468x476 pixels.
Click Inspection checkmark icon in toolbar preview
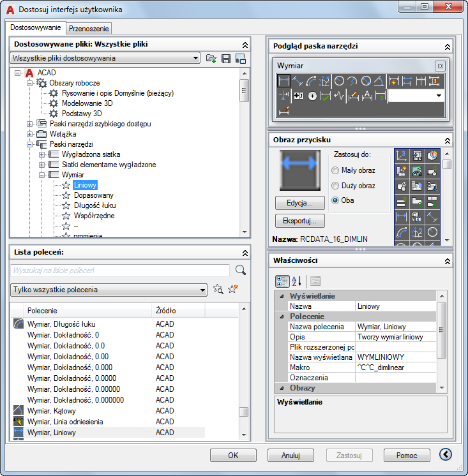click(x=326, y=96)
